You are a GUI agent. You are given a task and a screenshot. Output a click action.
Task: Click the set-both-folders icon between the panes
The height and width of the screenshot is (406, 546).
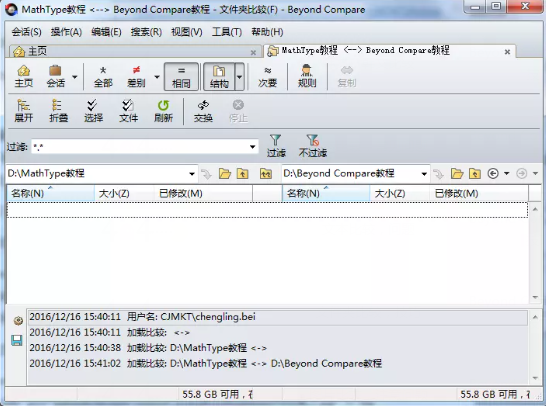tap(266, 173)
